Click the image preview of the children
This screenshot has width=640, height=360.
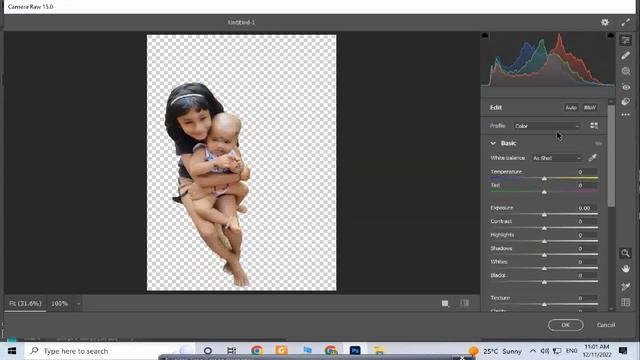(208, 184)
